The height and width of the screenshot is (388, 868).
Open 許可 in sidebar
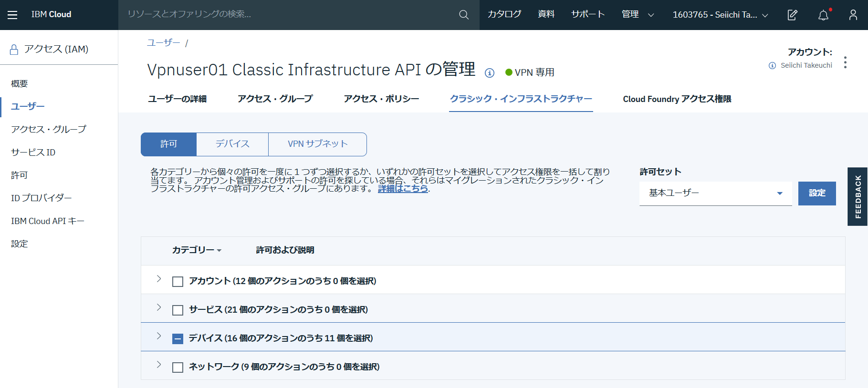click(x=20, y=175)
